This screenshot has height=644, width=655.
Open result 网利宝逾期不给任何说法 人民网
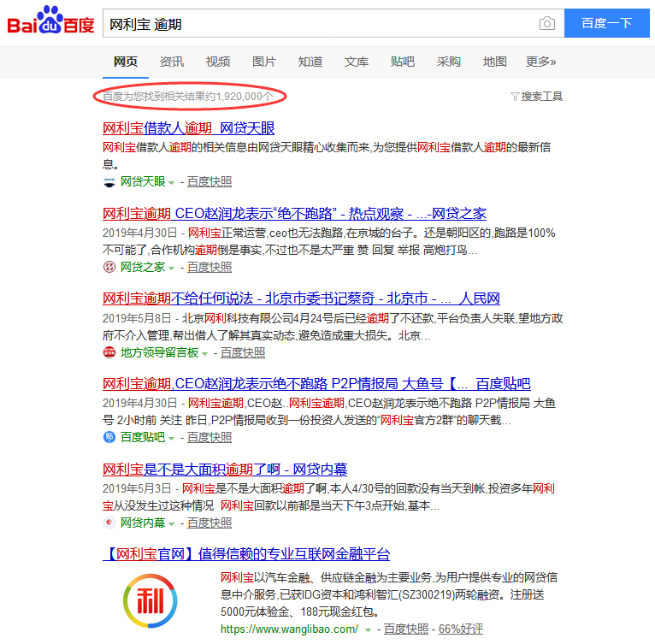point(301,298)
